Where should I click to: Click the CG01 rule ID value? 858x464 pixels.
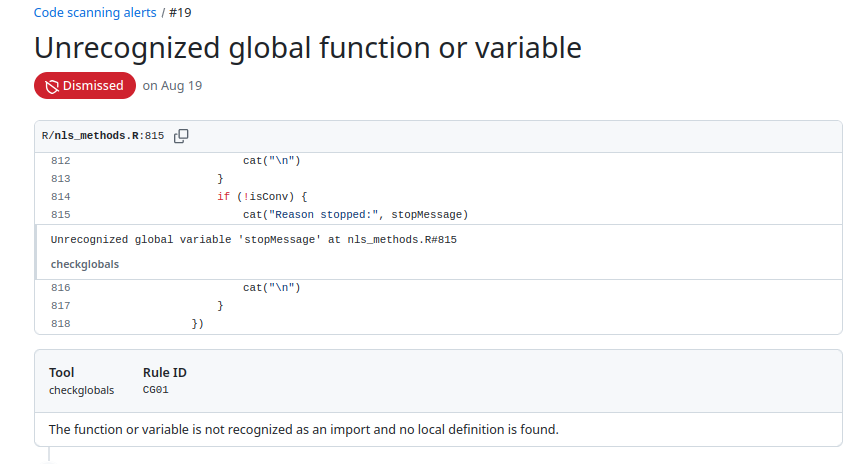157,390
